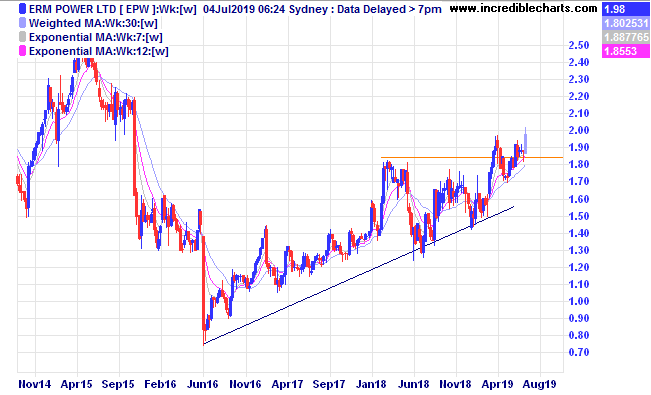
Task: Click the 1.50 price axis label
Action: (x=579, y=216)
